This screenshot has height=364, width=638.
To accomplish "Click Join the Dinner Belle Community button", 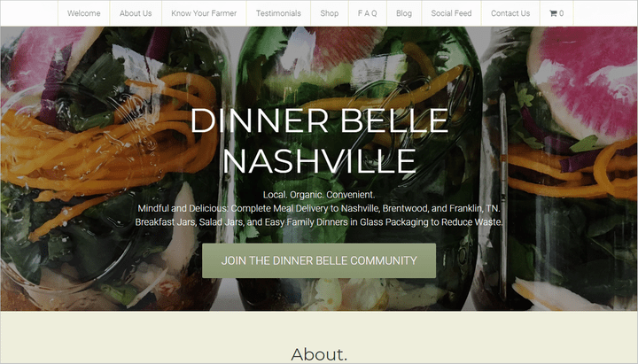I will (x=319, y=260).
